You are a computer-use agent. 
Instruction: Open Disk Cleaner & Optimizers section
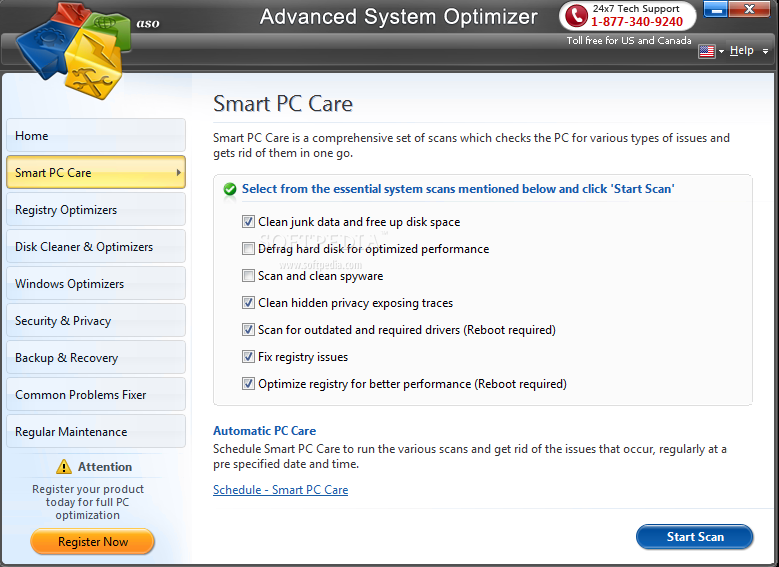[96, 246]
